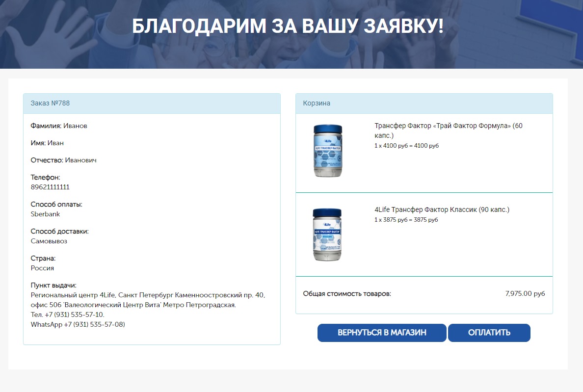Click the 1 x 4100 руб price line
This screenshot has width=583, height=392.
406,146
